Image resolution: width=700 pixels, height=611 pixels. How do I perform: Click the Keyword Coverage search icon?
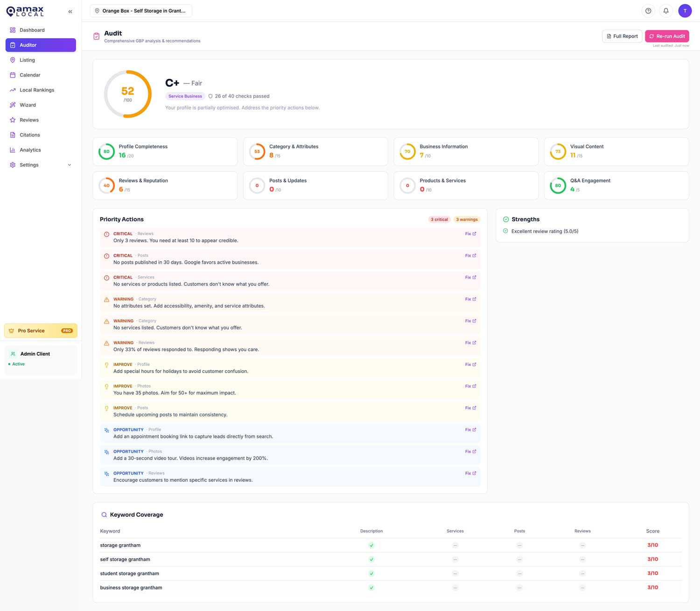tap(104, 515)
